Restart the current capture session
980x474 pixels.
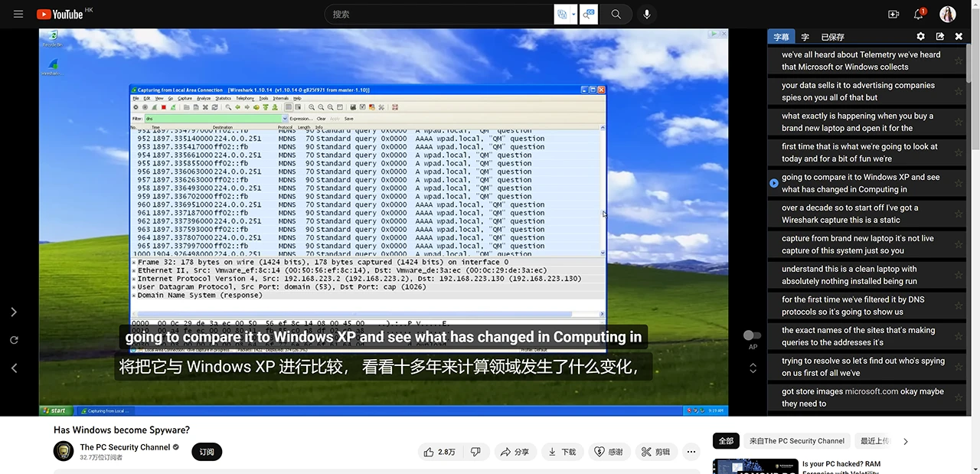pyautogui.click(x=173, y=107)
